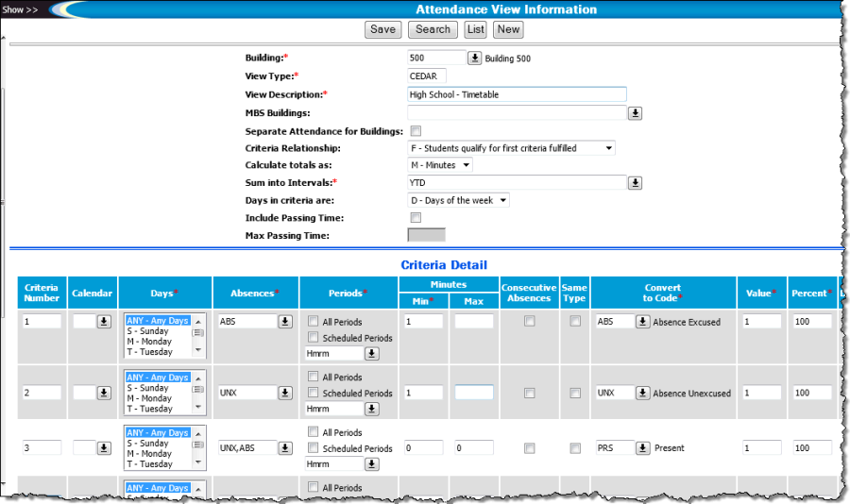This screenshot has height=504, width=850.
Task: Click the Sum into Intervals lookup icon
Action: 636,182
